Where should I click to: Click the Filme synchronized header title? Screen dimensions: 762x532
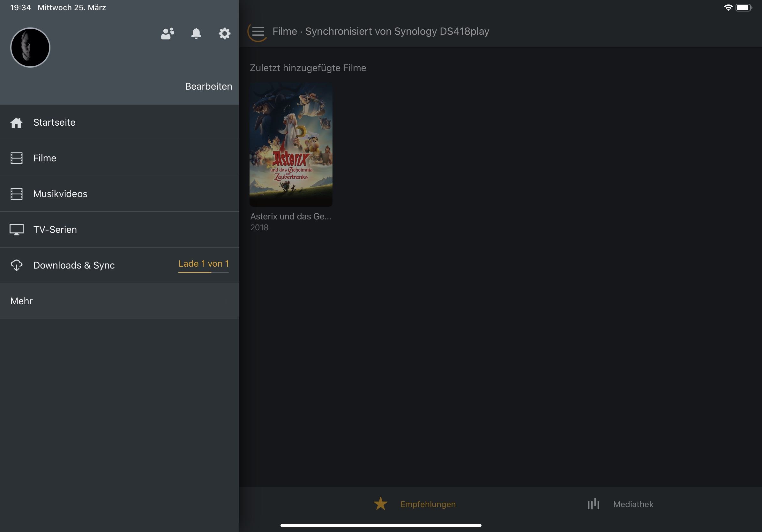point(381,31)
